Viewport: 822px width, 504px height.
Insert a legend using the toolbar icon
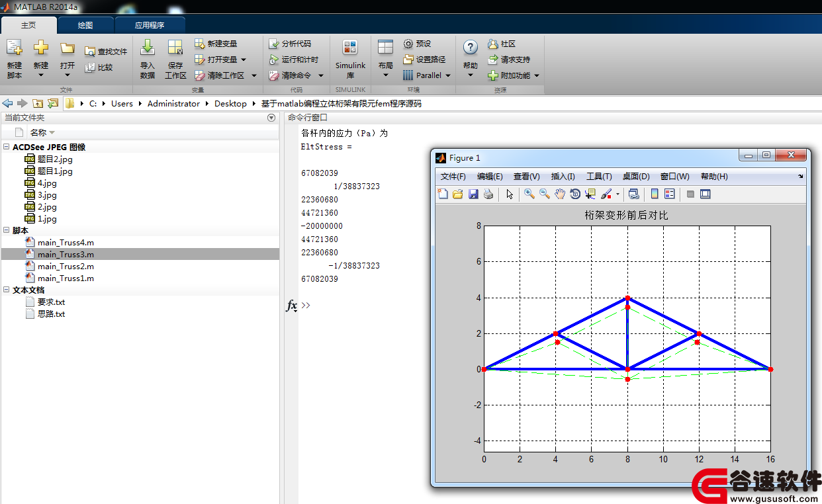point(669,194)
